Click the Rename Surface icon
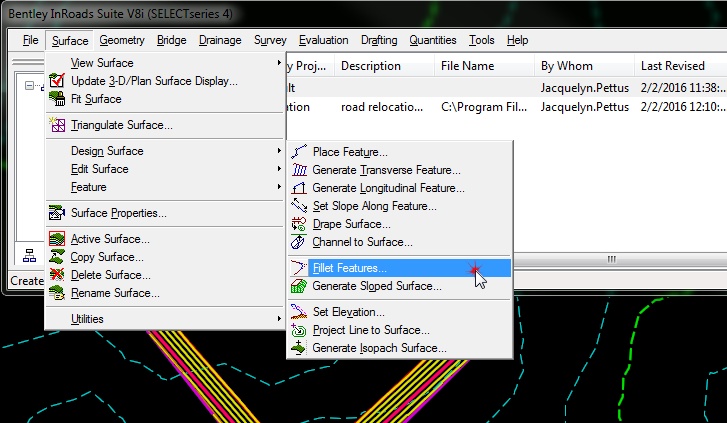The image size is (727, 423). [57, 293]
